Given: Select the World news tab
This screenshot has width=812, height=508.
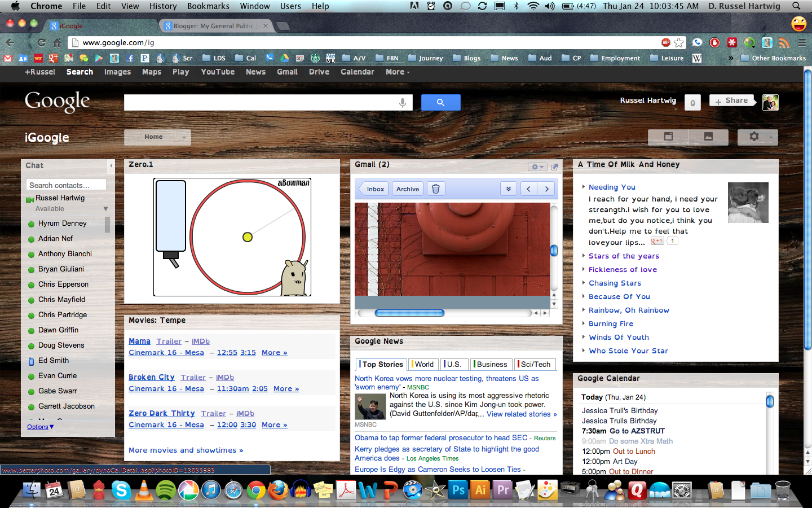Looking at the screenshot, I should [423, 365].
